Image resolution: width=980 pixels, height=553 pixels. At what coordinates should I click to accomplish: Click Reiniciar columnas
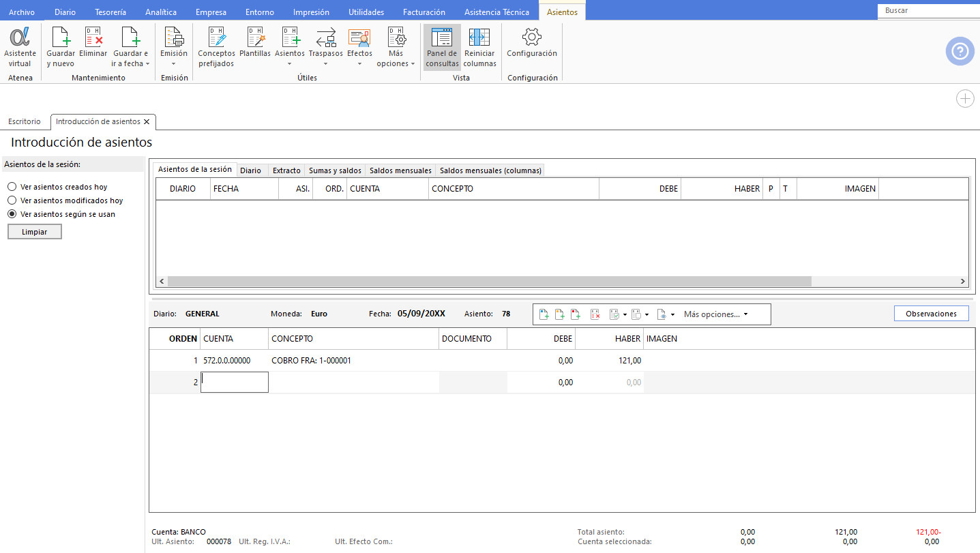[x=479, y=46]
